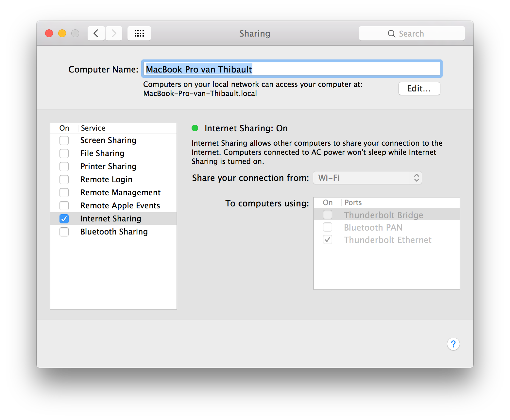Show all preferences with the grid icon
This screenshot has width=510, height=420.
(x=139, y=33)
